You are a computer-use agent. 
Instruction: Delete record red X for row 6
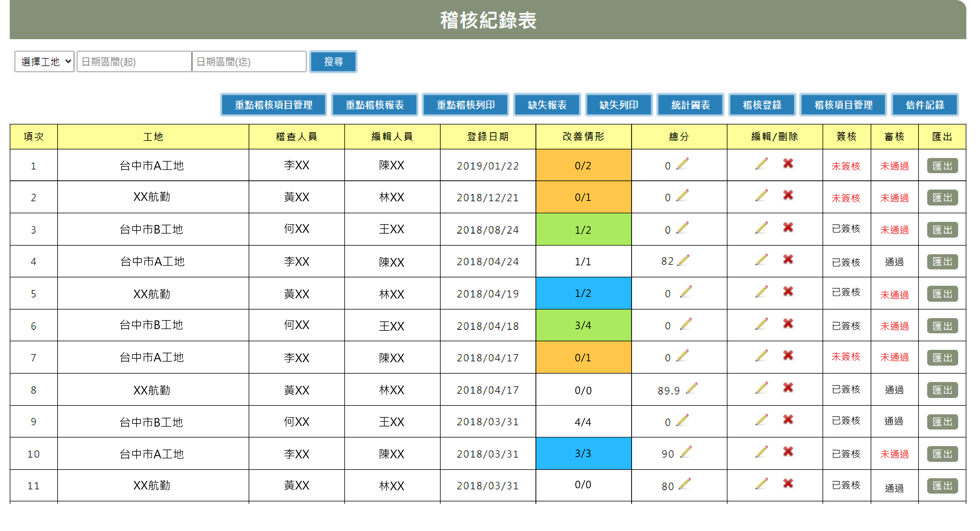coord(788,324)
